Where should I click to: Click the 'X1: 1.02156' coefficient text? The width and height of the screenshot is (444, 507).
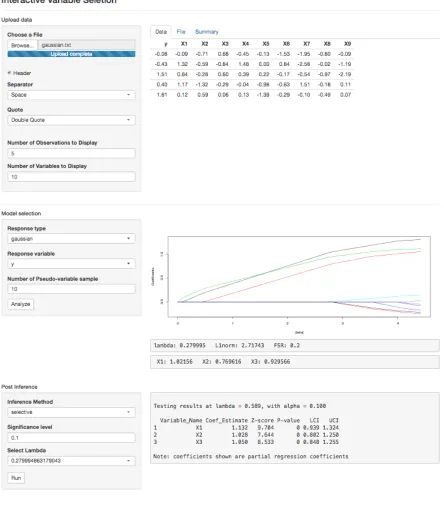click(175, 362)
